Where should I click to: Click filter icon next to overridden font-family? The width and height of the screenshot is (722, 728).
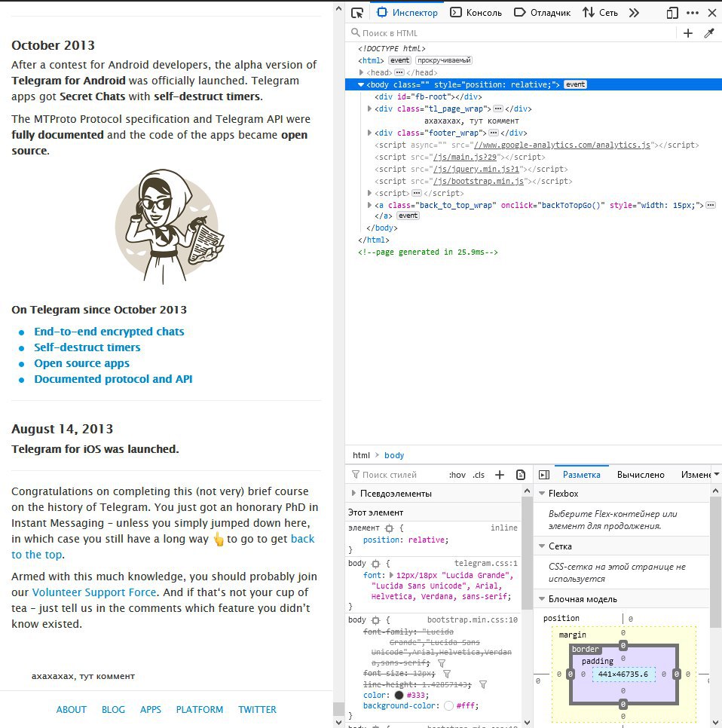click(442, 663)
